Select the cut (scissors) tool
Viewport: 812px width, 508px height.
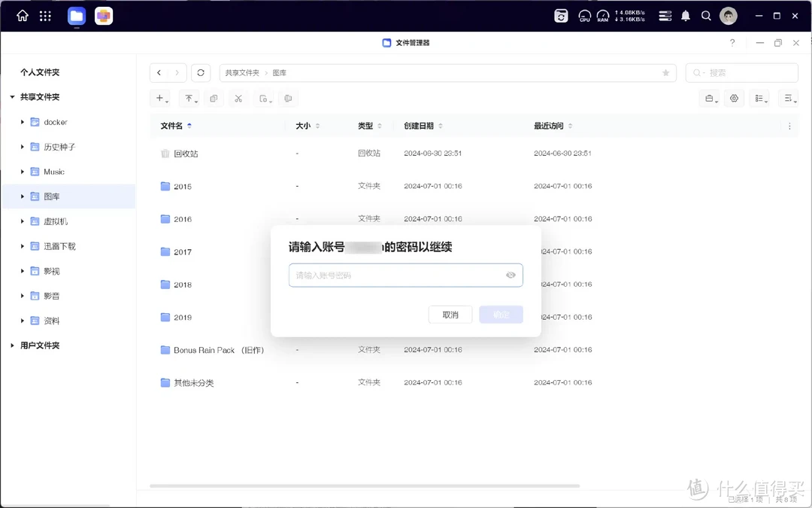(238, 98)
